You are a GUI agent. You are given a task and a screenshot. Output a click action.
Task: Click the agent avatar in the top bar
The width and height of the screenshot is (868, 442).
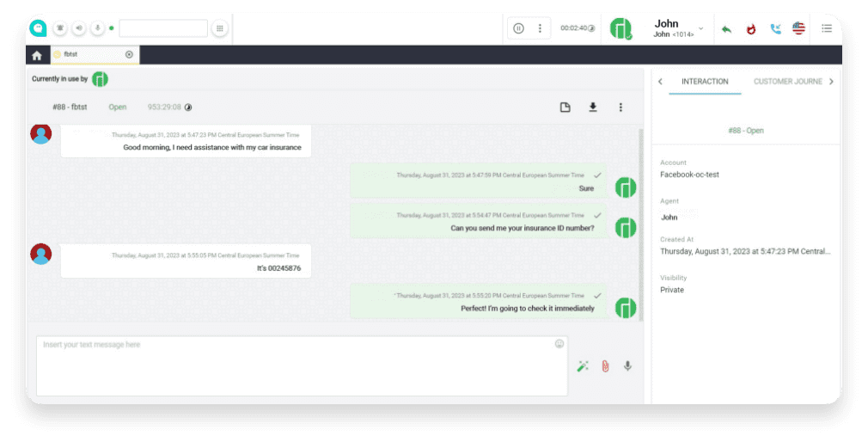(x=620, y=28)
